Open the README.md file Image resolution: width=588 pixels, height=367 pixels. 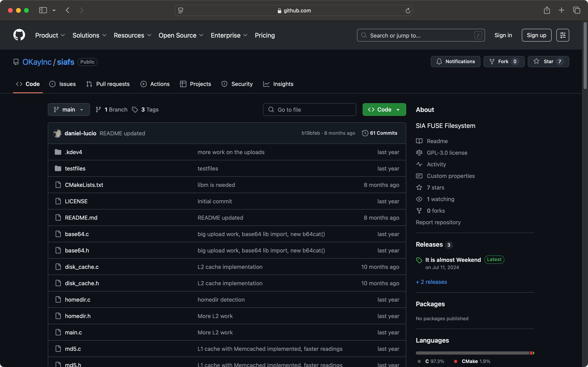tap(81, 218)
